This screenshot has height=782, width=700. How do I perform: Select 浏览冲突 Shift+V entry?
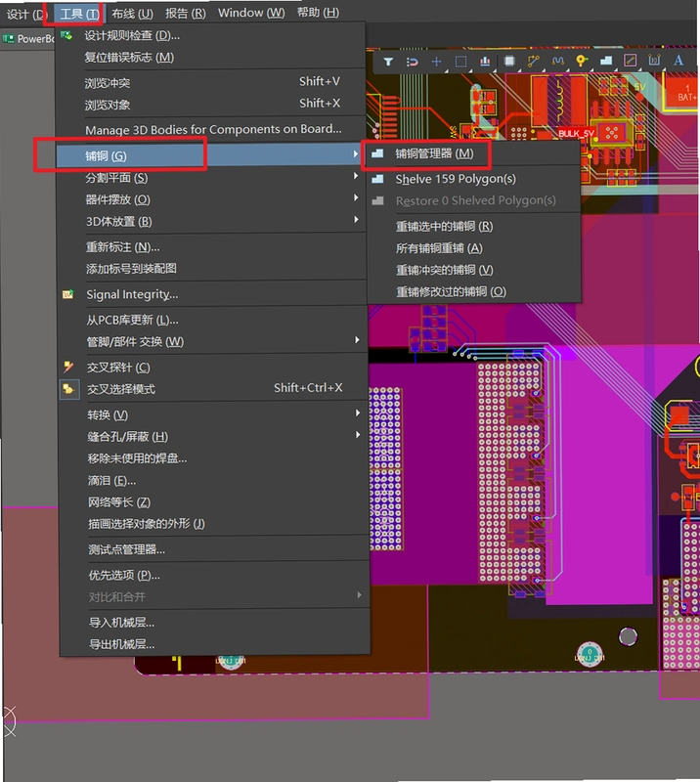[210, 82]
